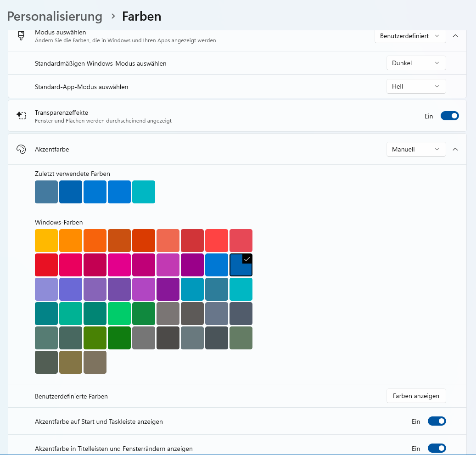The width and height of the screenshot is (476, 455).
Task: Select the olive-brown swatch in last row
Action: pyautogui.click(x=71, y=362)
